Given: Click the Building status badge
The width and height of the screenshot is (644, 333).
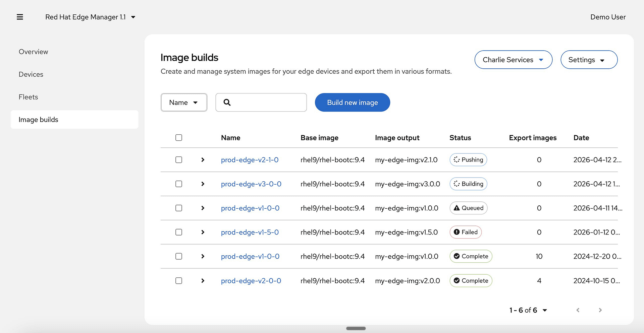Looking at the screenshot, I should [x=468, y=184].
